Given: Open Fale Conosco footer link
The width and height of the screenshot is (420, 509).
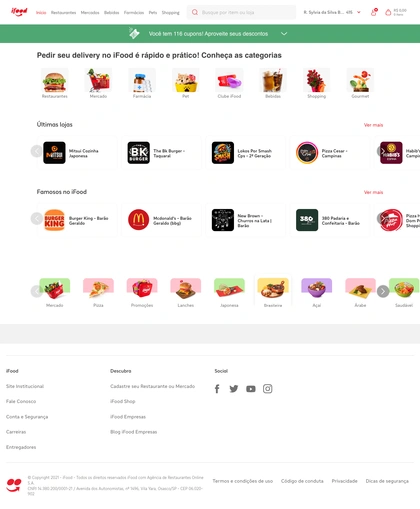Looking at the screenshot, I should click(x=21, y=401).
